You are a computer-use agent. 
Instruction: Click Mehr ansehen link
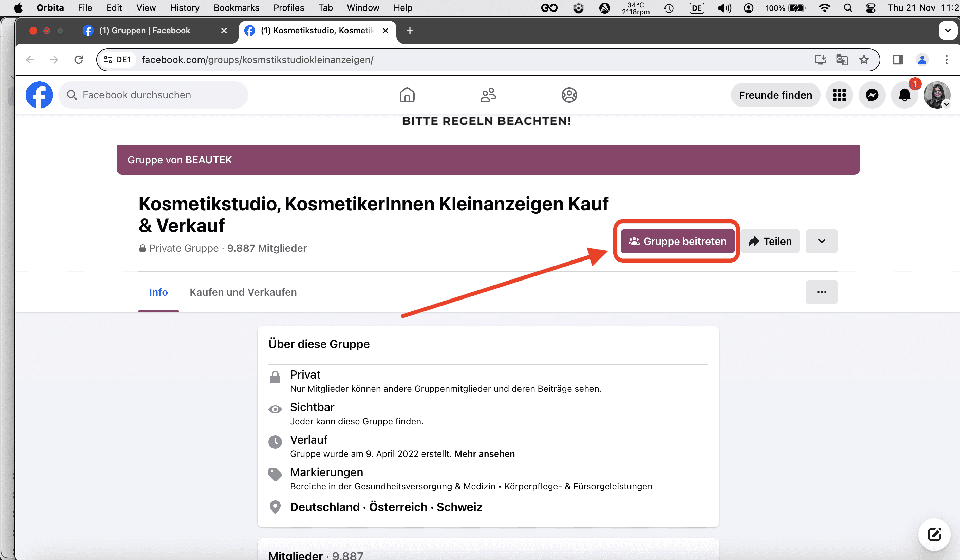(x=485, y=454)
